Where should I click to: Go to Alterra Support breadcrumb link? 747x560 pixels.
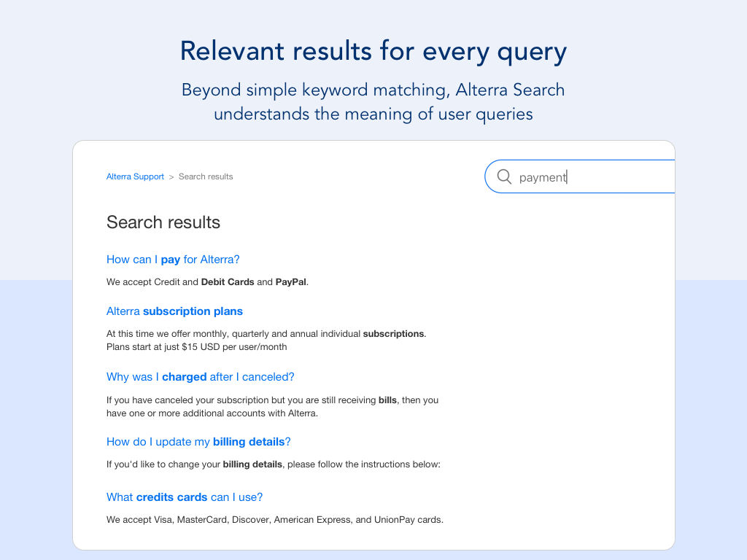(135, 176)
